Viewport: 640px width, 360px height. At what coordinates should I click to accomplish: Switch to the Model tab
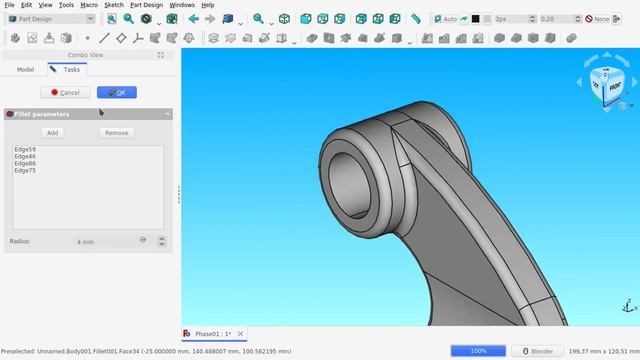click(x=25, y=69)
